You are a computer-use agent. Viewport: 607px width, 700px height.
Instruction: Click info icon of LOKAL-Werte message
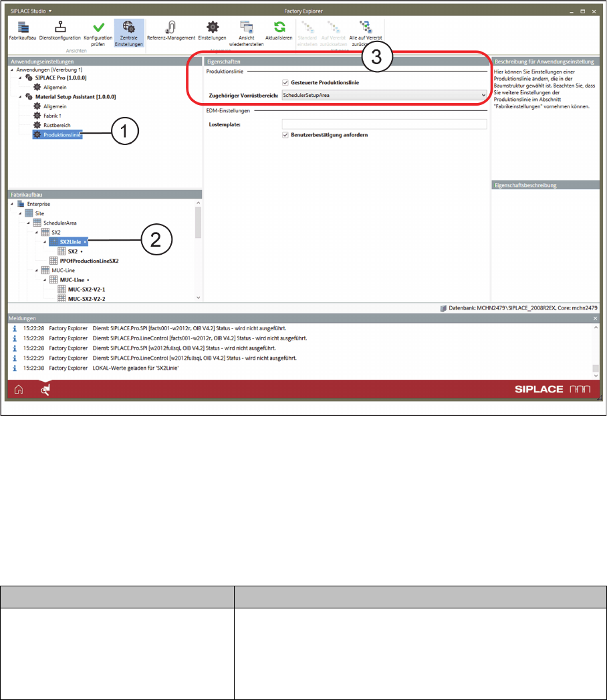click(x=14, y=368)
